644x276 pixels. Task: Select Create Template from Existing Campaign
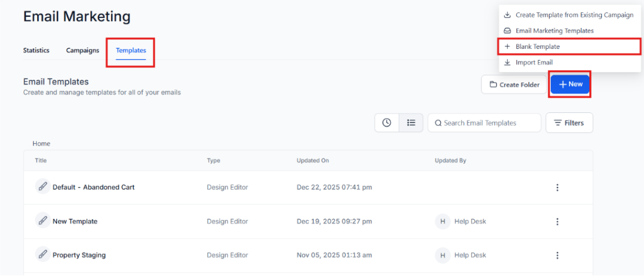(574, 15)
